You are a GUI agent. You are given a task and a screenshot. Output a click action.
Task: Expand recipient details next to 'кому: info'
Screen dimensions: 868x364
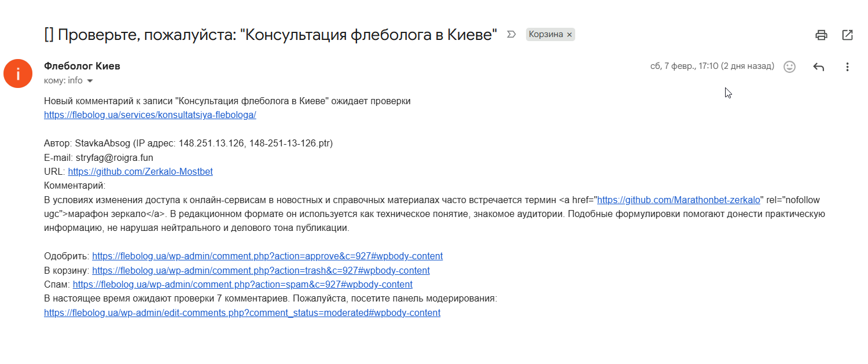90,81
